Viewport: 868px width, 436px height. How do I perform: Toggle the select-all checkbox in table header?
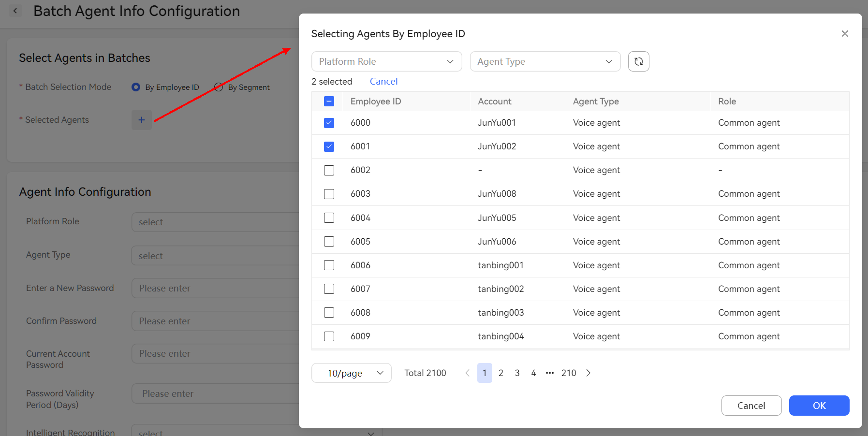329,102
